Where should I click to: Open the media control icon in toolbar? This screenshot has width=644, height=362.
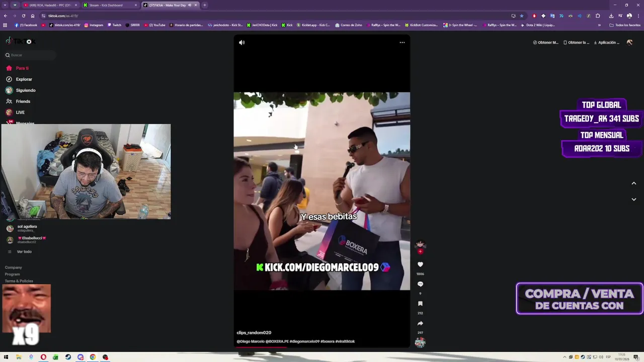tap(620, 16)
